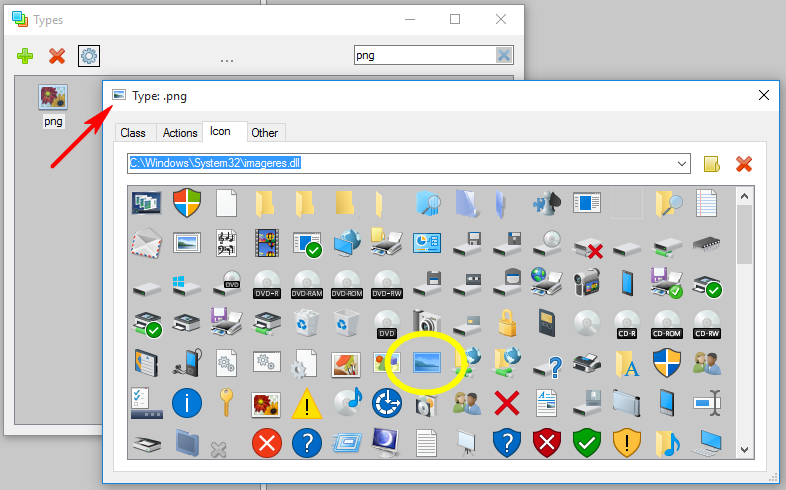The width and height of the screenshot is (786, 490).
Task: Pick the blue question mark circle icon
Action: click(x=307, y=443)
